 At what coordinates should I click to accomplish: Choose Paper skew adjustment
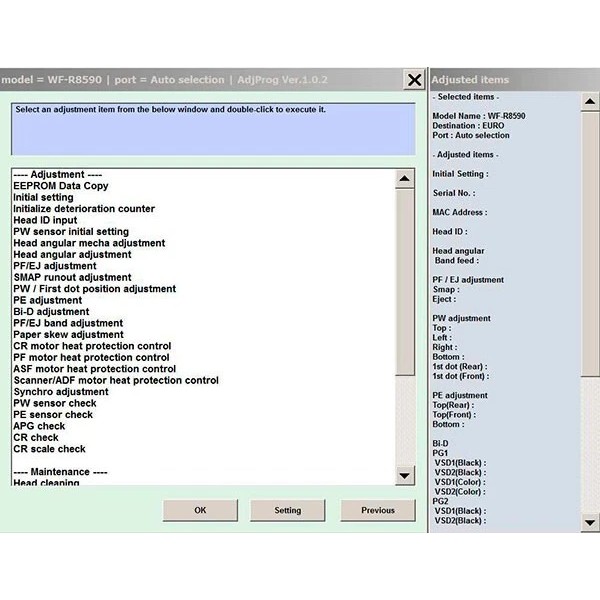pyautogui.click(x=68, y=335)
